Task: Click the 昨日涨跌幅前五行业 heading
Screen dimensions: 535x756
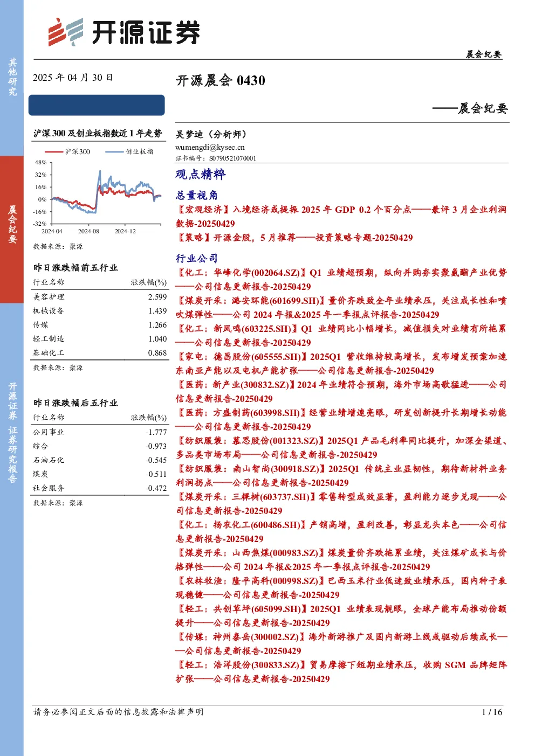Action: [x=76, y=268]
